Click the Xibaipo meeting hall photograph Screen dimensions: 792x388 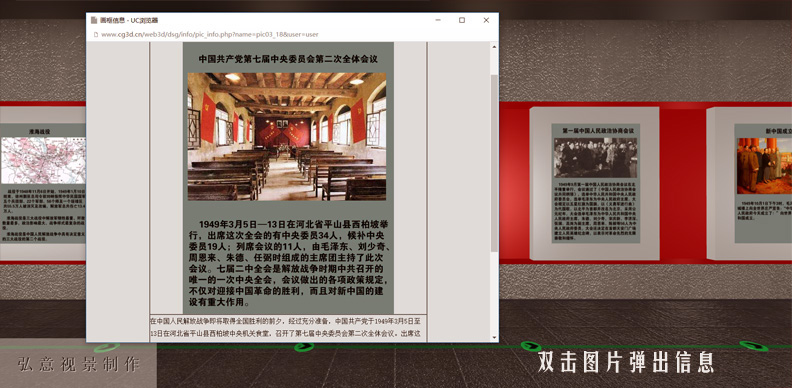(x=287, y=136)
